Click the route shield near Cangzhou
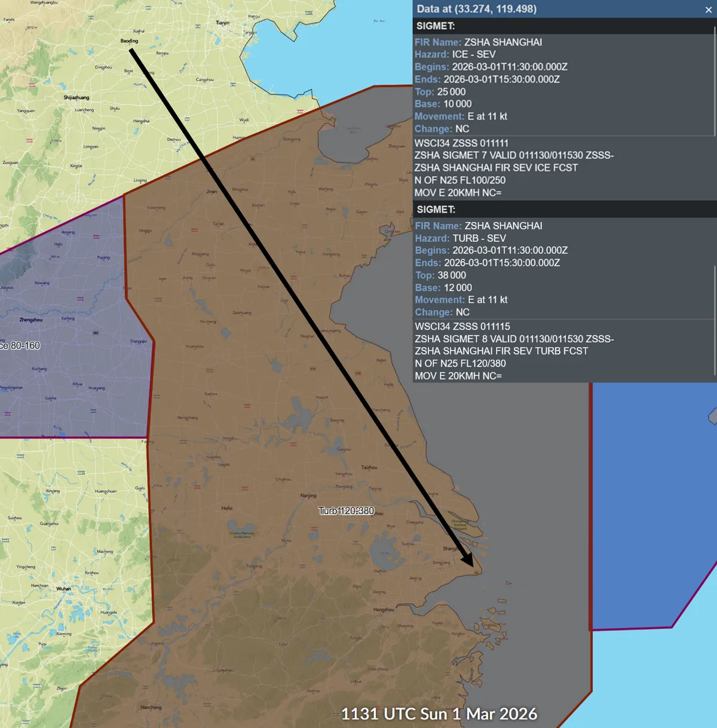 pos(233,84)
